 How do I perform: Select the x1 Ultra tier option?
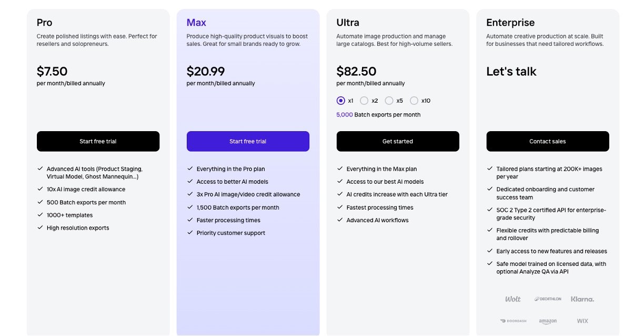pyautogui.click(x=340, y=101)
